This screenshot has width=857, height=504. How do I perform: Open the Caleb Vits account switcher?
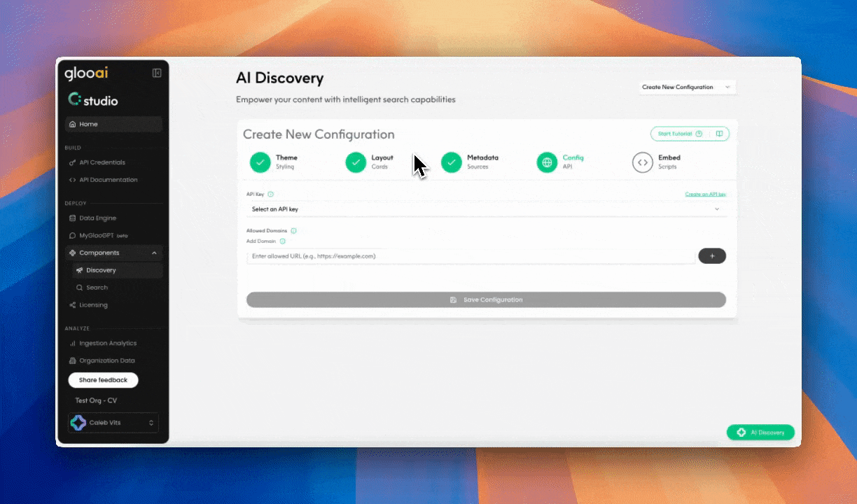tap(113, 423)
